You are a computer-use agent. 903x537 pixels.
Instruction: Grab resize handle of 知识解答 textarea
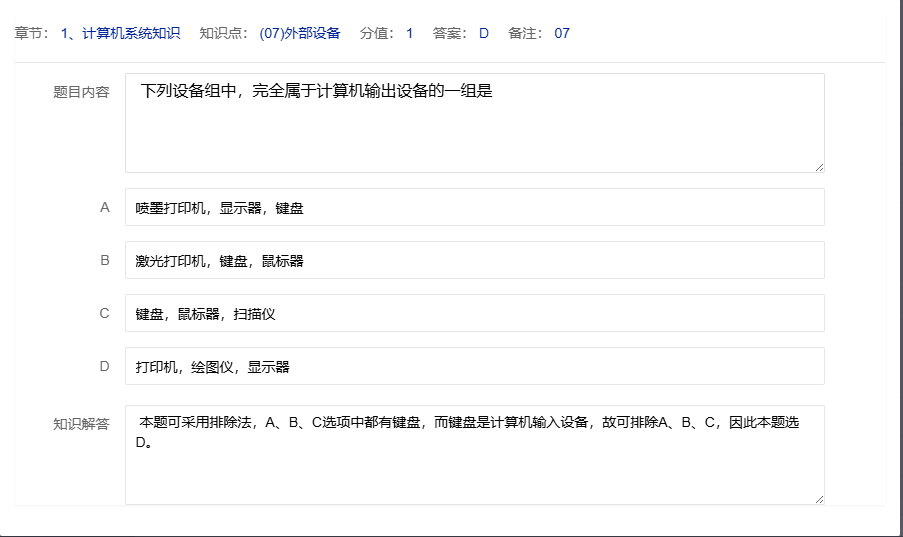(818, 498)
